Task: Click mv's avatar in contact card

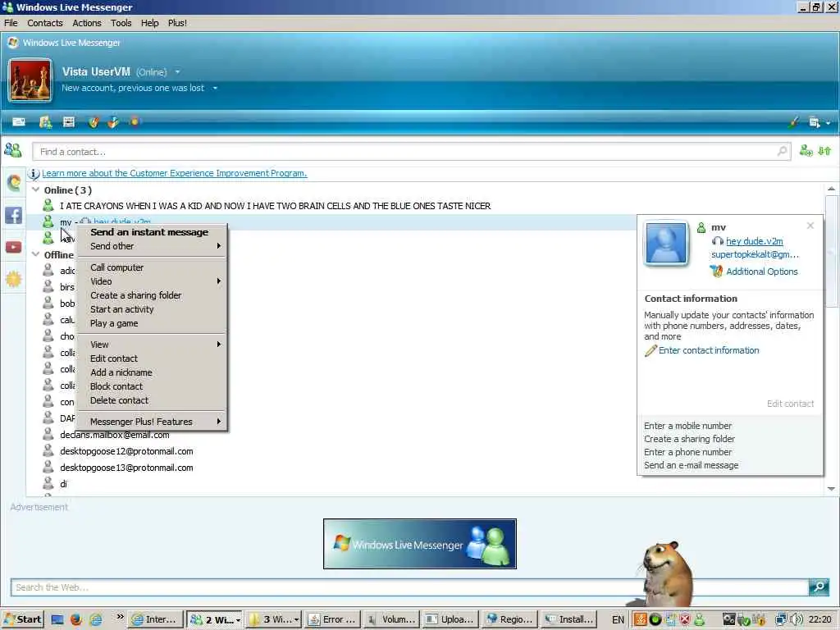Action: pos(666,243)
